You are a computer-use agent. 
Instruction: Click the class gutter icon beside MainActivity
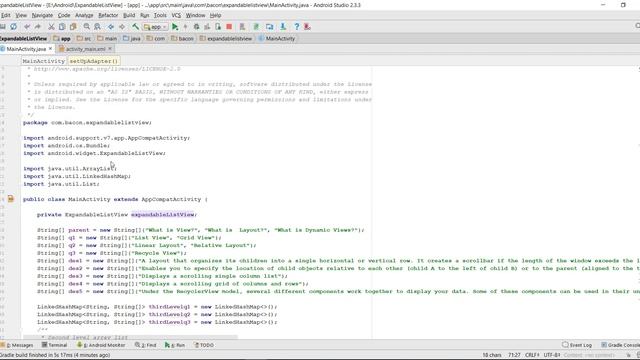click(x=11, y=199)
